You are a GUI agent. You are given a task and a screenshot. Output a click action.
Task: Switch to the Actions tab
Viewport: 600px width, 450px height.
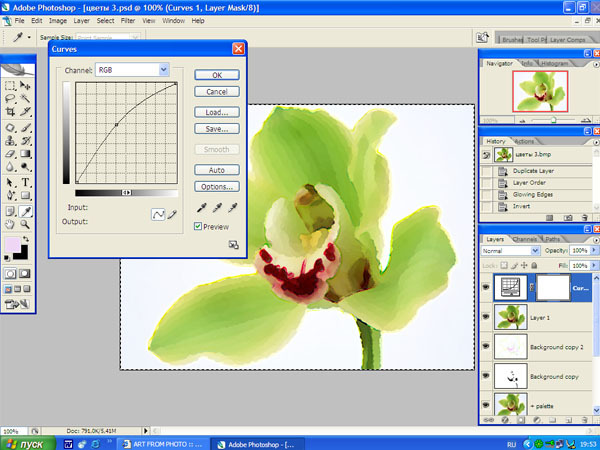(x=524, y=141)
